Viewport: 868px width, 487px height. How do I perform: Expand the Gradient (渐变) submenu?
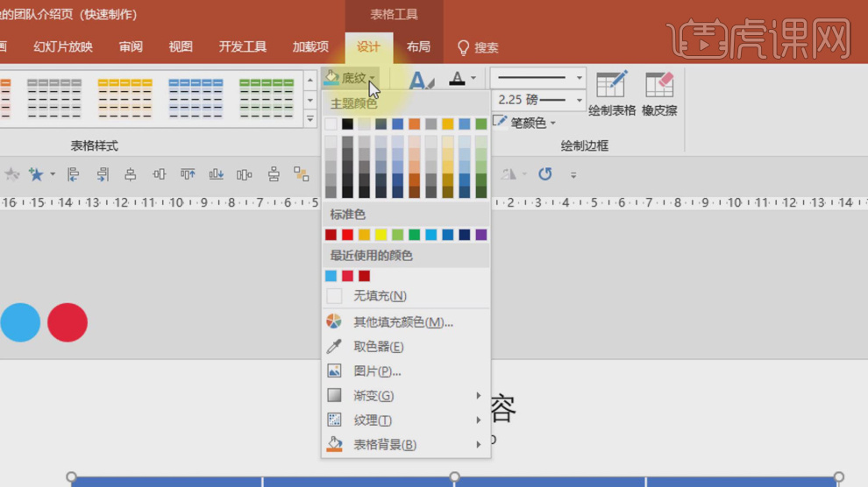point(406,396)
